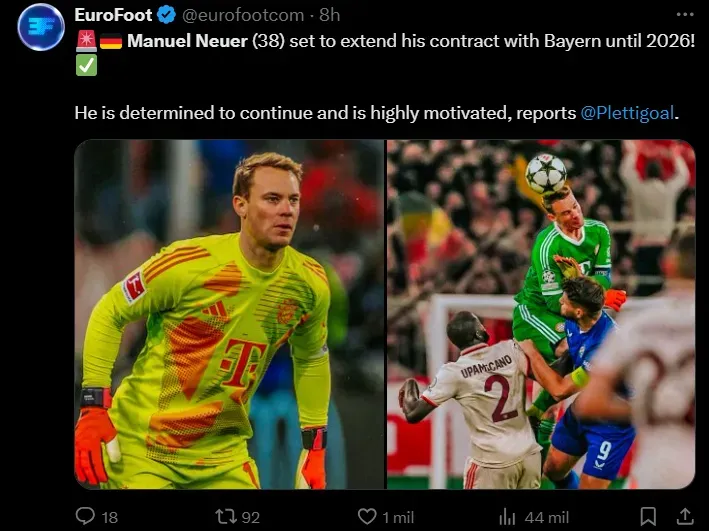
Task: Open the Neuer goalkeeper photo
Action: click(229, 314)
